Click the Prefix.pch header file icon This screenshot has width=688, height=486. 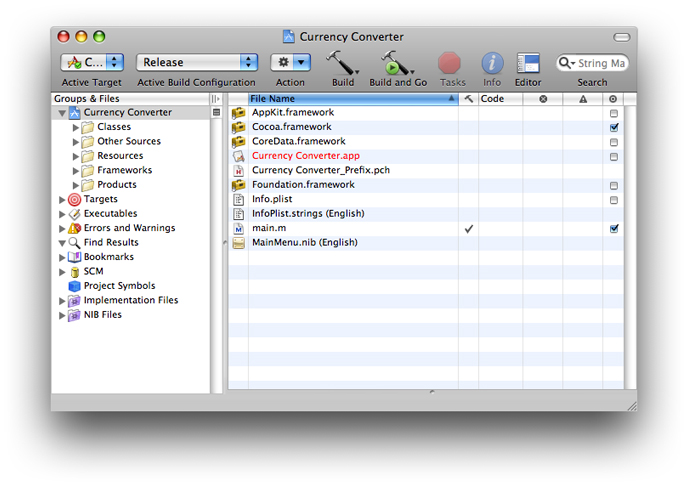tap(239, 171)
